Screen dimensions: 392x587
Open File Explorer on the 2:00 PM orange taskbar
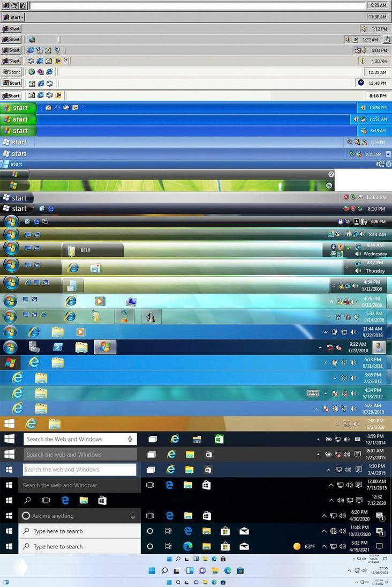click(55, 424)
